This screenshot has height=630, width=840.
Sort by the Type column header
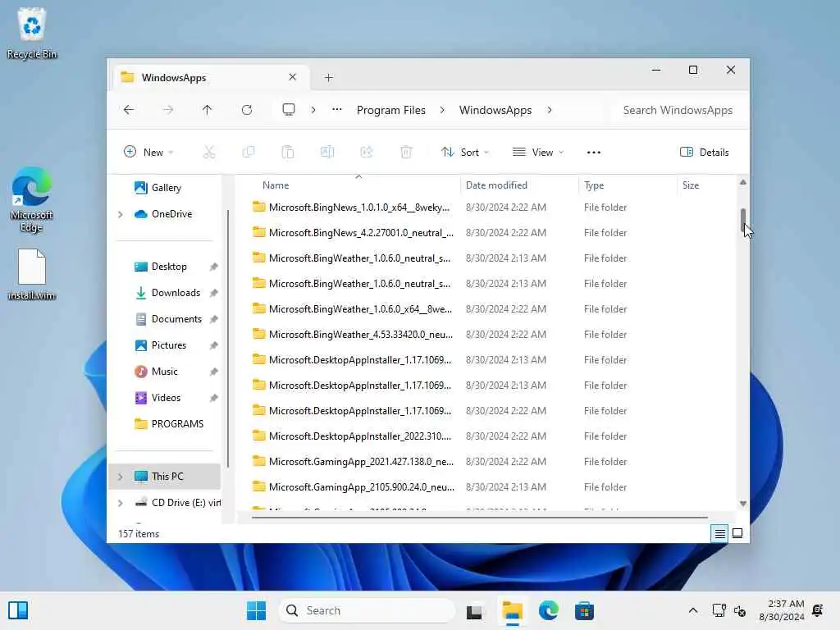(594, 185)
